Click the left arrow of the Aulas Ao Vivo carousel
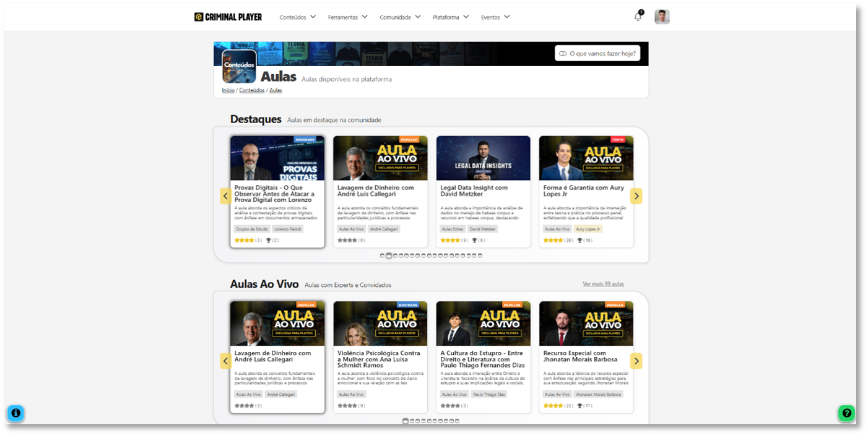The image size is (868, 436). pos(225,361)
